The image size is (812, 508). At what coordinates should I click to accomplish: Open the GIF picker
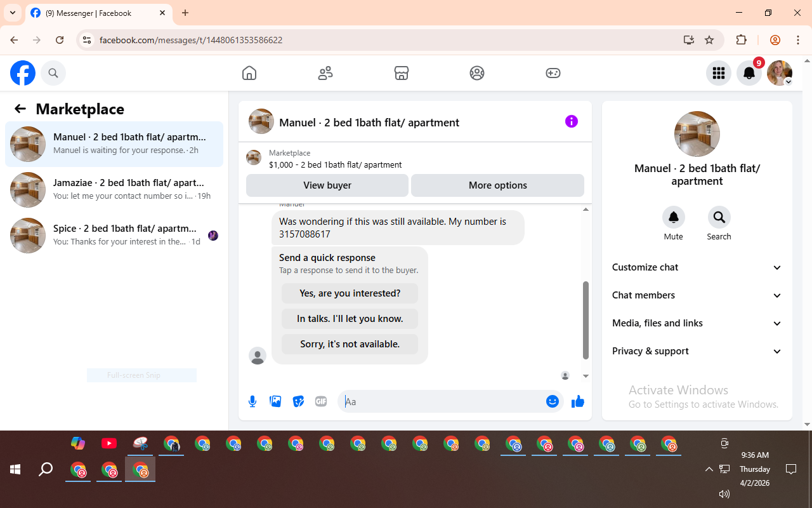321,401
